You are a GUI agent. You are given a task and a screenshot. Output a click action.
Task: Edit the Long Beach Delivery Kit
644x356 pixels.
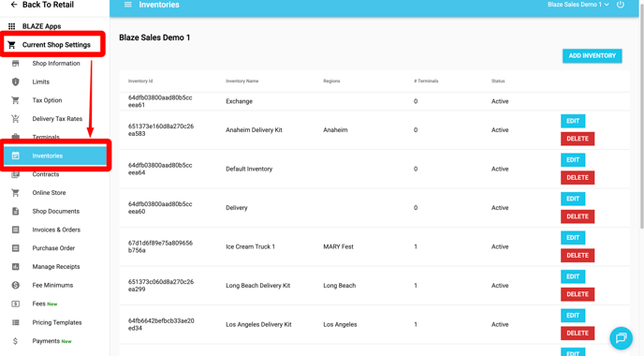click(573, 276)
